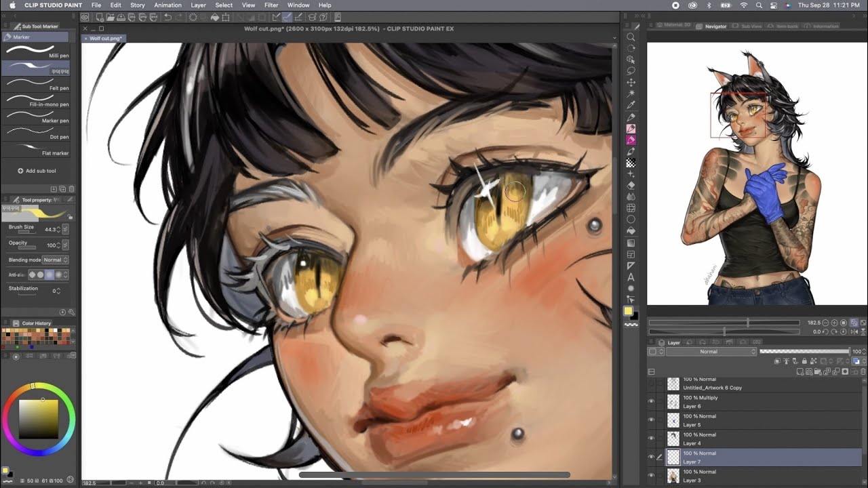Screen dimensions: 868x488
Task: Show Untitled_Artwork 6 Copy layer visibility
Action: point(652,384)
